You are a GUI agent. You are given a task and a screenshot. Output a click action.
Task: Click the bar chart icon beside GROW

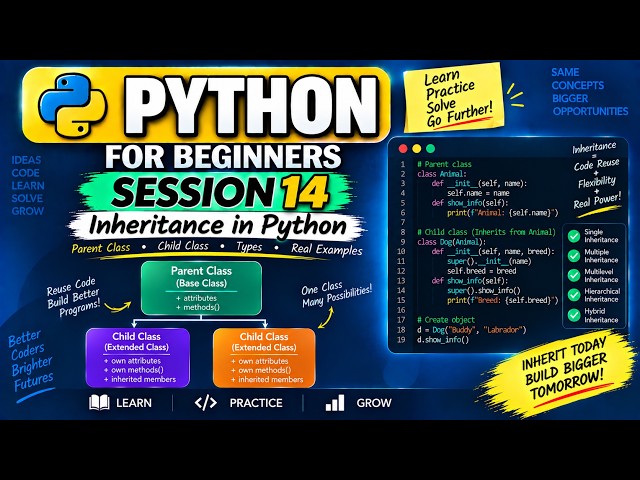tap(335, 402)
